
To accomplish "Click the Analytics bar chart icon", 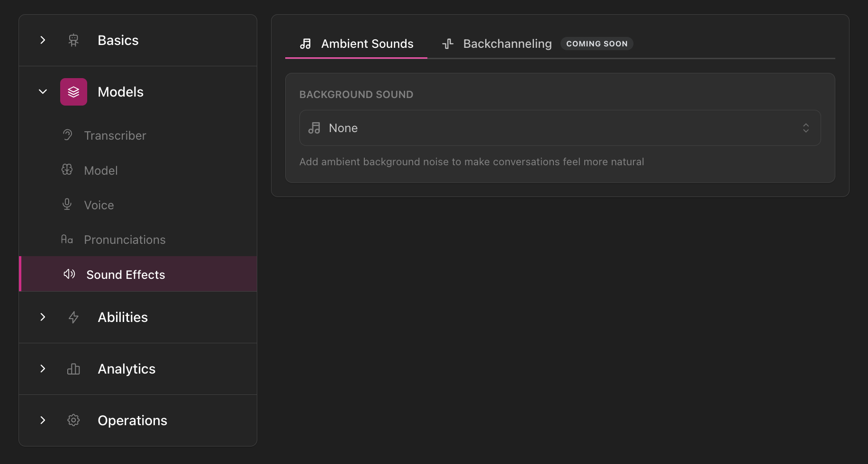I will pyautogui.click(x=73, y=368).
